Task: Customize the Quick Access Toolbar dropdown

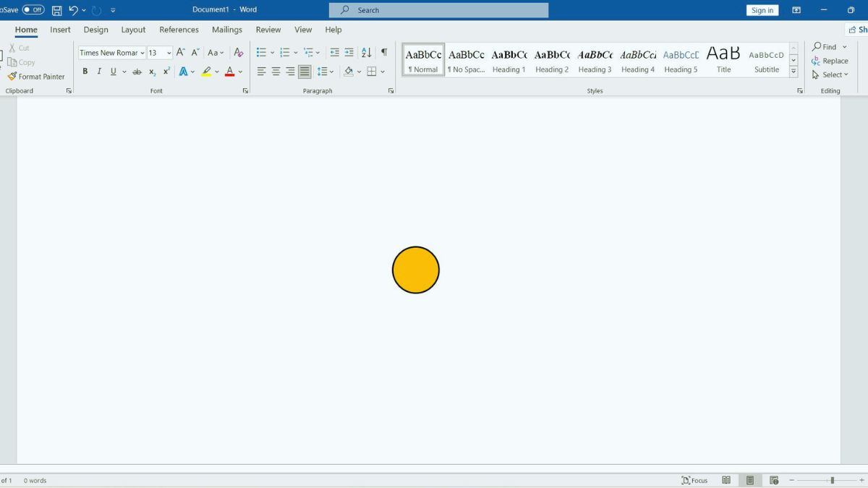Action: pos(113,11)
